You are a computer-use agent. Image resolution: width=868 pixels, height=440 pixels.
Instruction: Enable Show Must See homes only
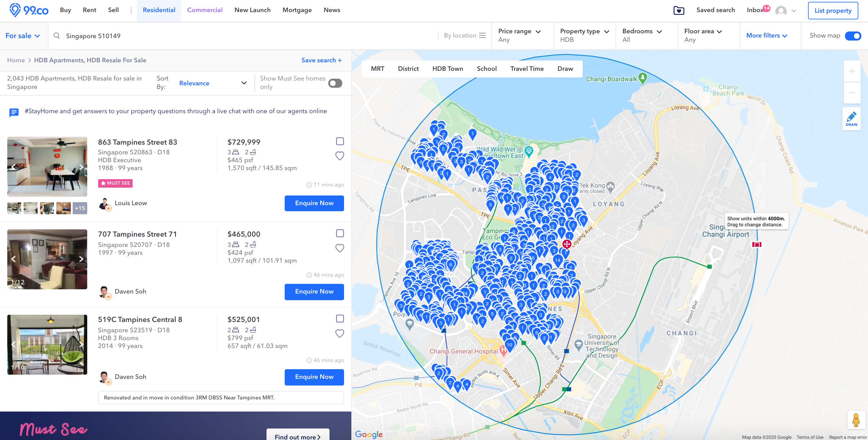(335, 83)
